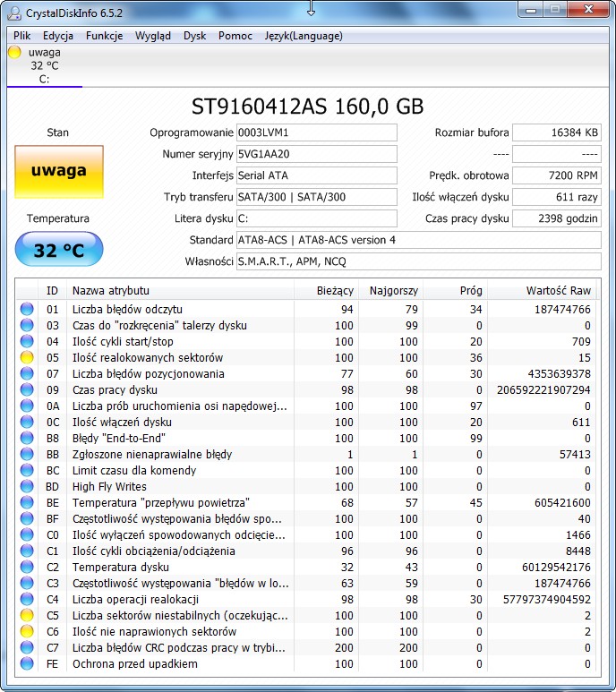The height and width of the screenshot is (692, 616).
Task: Click the blue status icon for attribute C0
Action: [x=27, y=534]
